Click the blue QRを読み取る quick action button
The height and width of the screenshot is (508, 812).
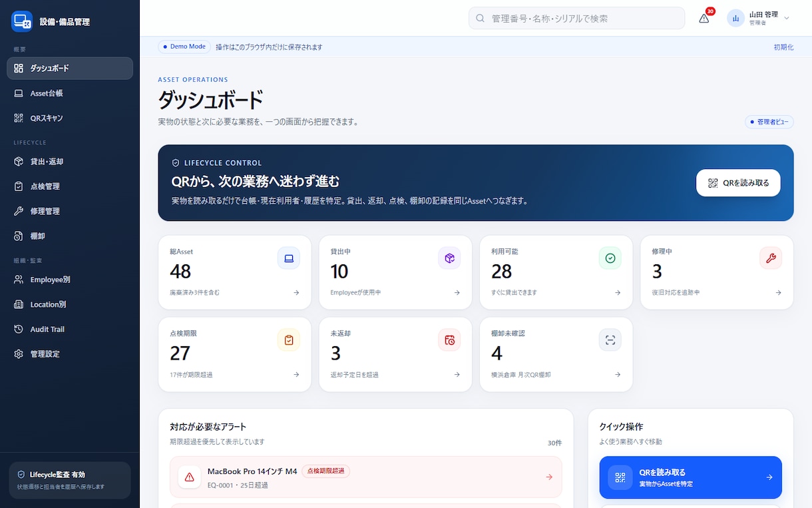[x=691, y=477]
